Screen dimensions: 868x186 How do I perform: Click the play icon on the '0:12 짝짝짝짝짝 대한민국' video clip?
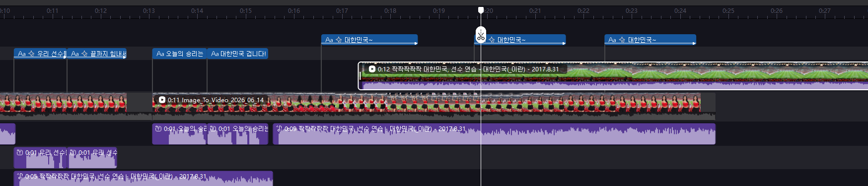[x=372, y=69]
